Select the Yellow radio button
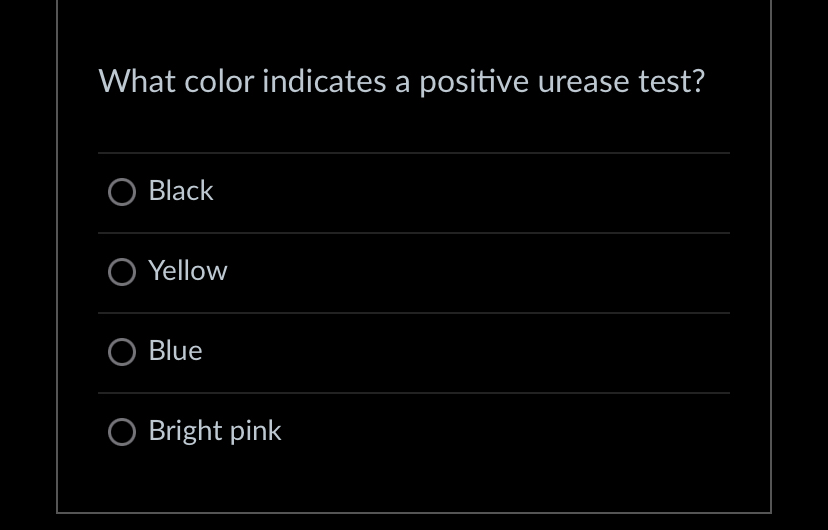Viewport: 828px width, 530px height. tap(122, 272)
